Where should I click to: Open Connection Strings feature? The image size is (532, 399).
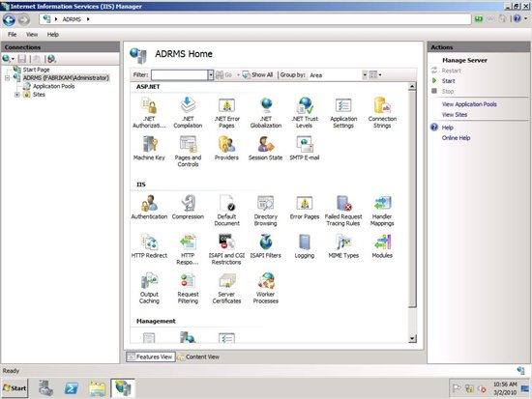click(382, 112)
